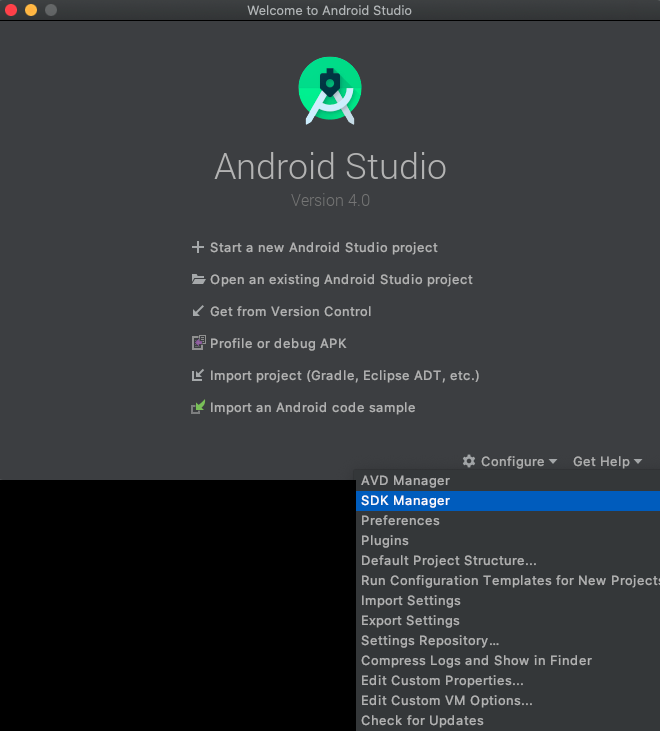Viewport: 660px width, 731px height.
Task: Select Compress Logs and Show in Finder
Action: (x=508, y=661)
